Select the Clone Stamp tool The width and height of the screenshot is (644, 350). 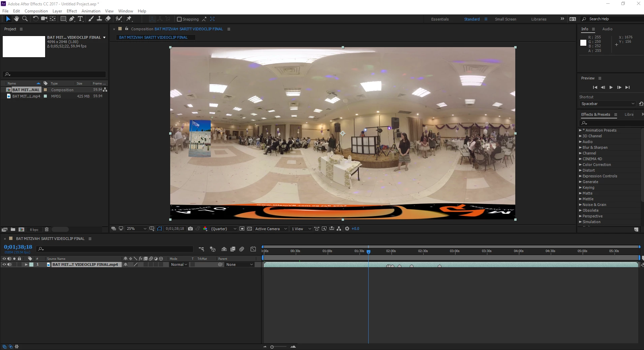tap(99, 19)
